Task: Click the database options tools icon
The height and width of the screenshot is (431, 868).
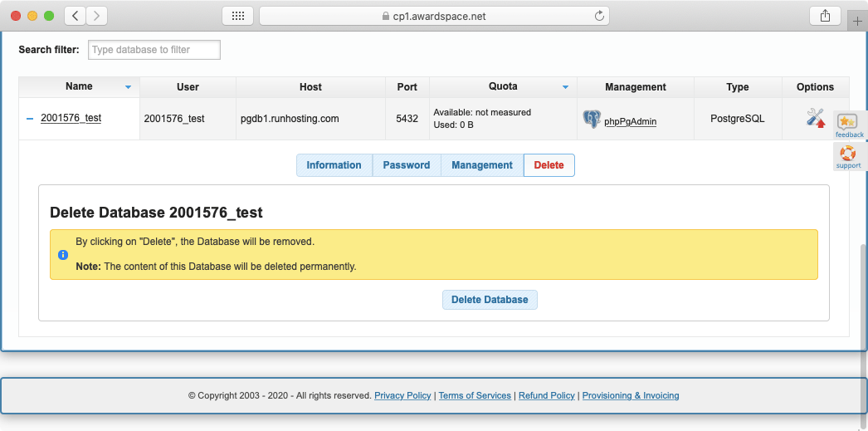Action: pos(815,118)
